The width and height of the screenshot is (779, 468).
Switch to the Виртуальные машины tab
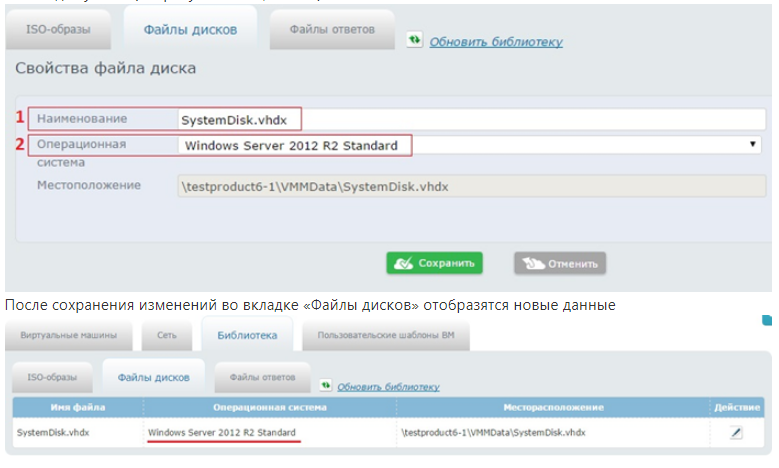point(68,335)
